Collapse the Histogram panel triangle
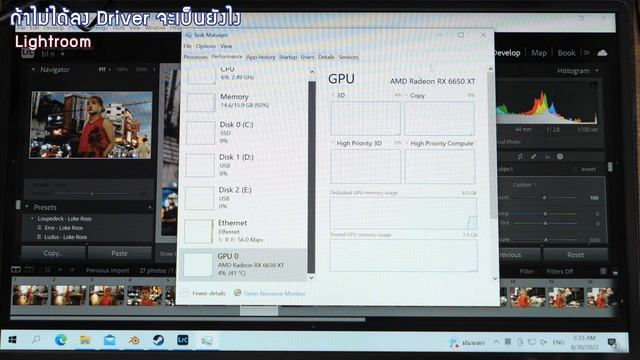The width and height of the screenshot is (640, 360). point(597,71)
